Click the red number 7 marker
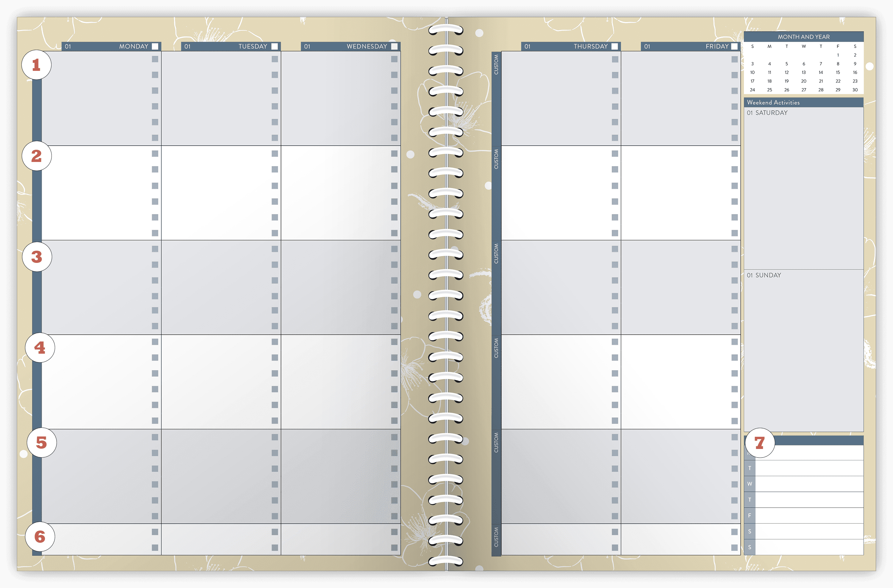This screenshot has height=588, width=893. tap(760, 443)
